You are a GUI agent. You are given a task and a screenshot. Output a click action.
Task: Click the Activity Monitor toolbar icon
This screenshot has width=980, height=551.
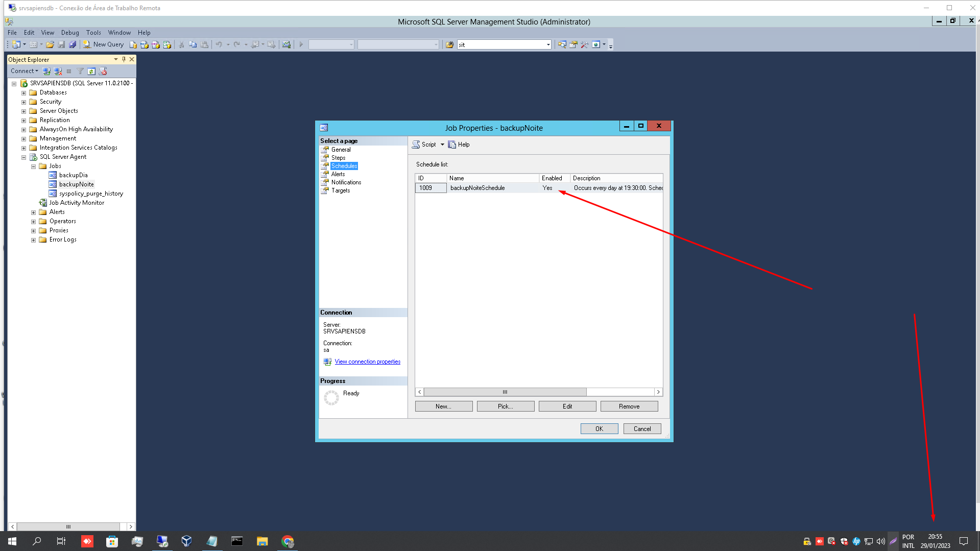point(286,44)
